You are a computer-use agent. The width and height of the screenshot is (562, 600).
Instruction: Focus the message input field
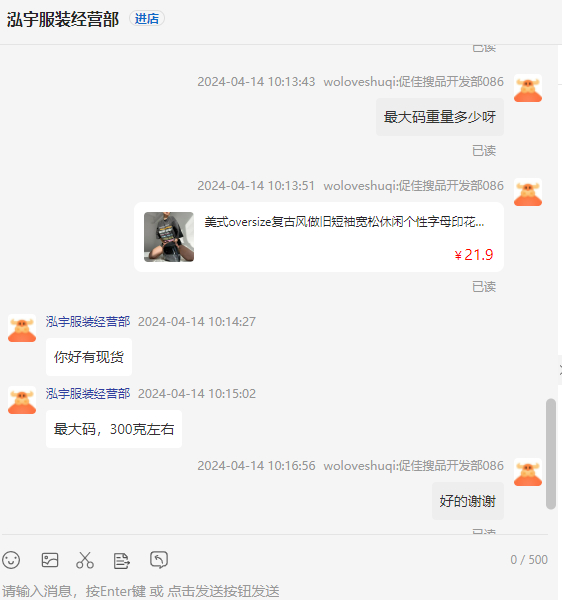click(274, 591)
